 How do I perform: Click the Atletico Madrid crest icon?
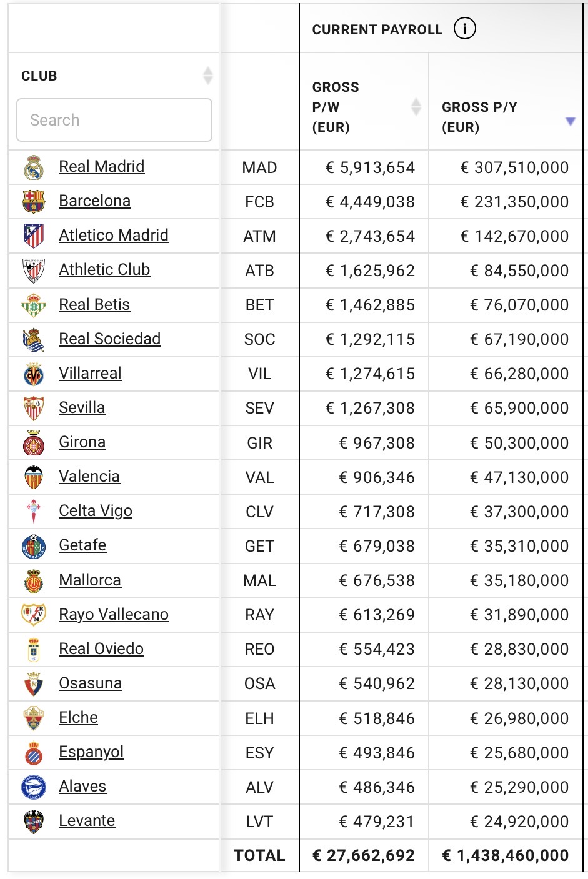pos(34,236)
